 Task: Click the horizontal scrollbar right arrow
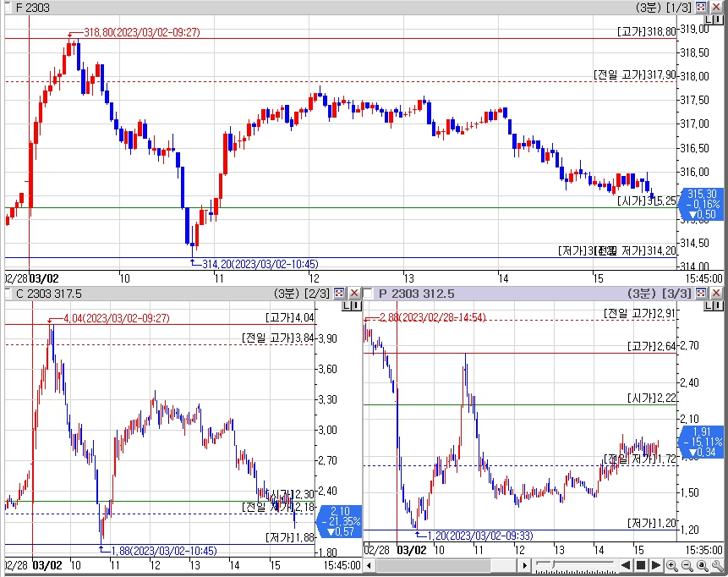(x=524, y=566)
